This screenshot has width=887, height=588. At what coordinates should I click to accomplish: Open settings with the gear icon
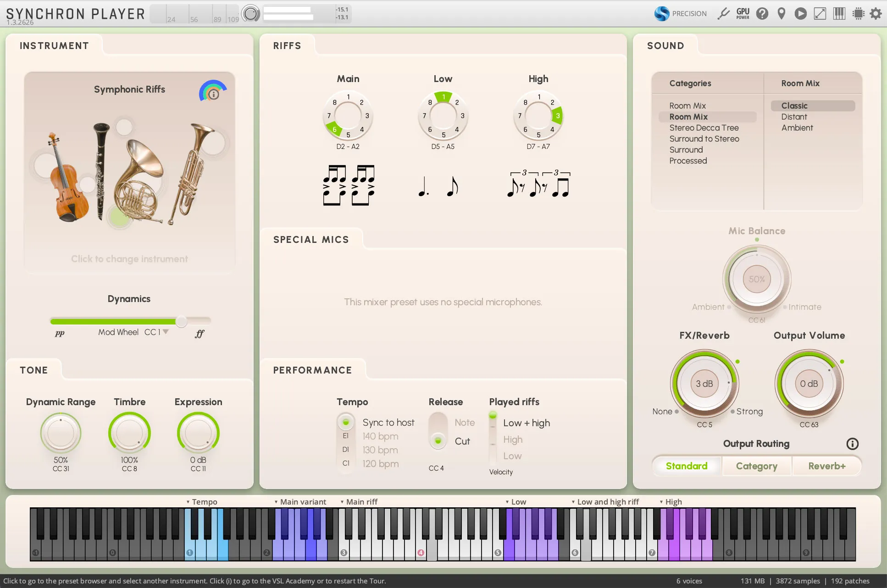click(x=876, y=14)
